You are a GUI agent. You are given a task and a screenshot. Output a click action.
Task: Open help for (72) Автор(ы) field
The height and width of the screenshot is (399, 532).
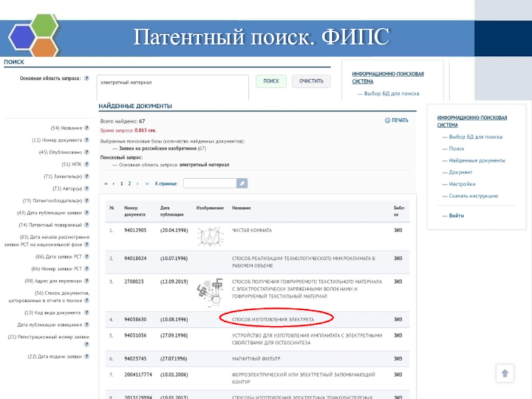pyautogui.click(x=86, y=188)
